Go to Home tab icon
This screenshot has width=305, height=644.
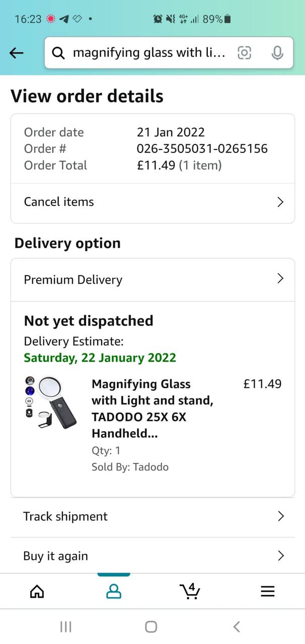pyautogui.click(x=37, y=592)
